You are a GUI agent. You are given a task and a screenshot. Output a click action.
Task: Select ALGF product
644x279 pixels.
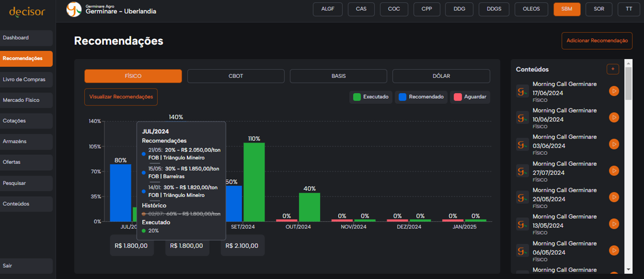(x=328, y=9)
